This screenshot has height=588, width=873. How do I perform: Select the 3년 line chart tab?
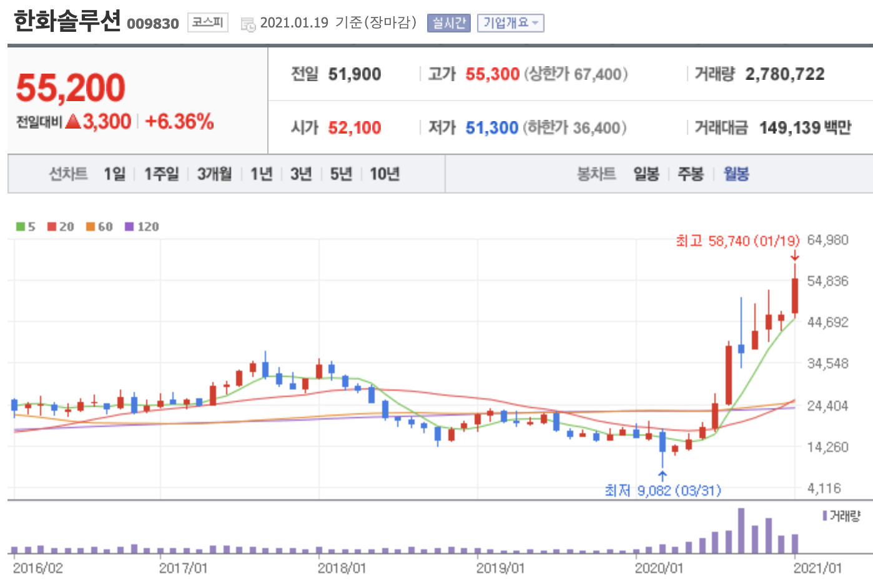[301, 174]
